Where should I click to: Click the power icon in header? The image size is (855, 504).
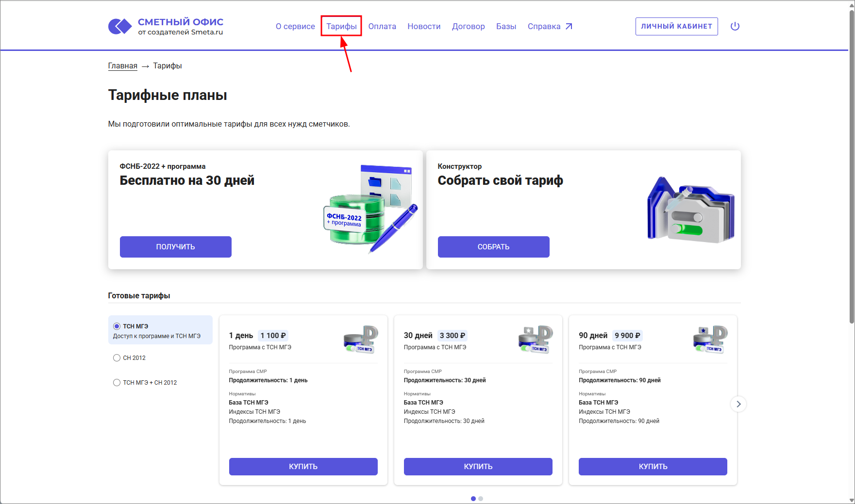coord(735,26)
